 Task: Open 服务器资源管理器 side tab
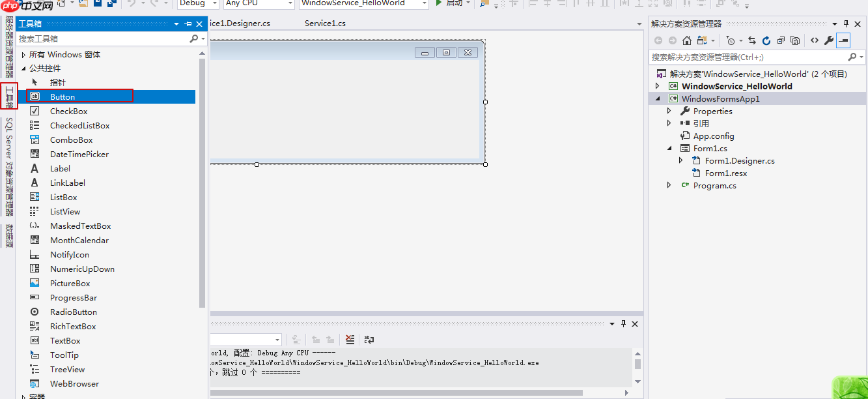8,46
